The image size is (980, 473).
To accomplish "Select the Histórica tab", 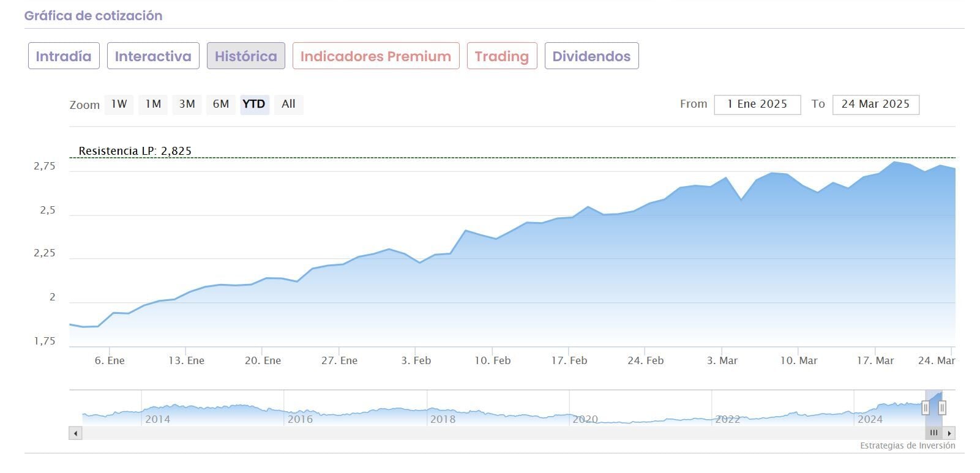I will (x=245, y=56).
